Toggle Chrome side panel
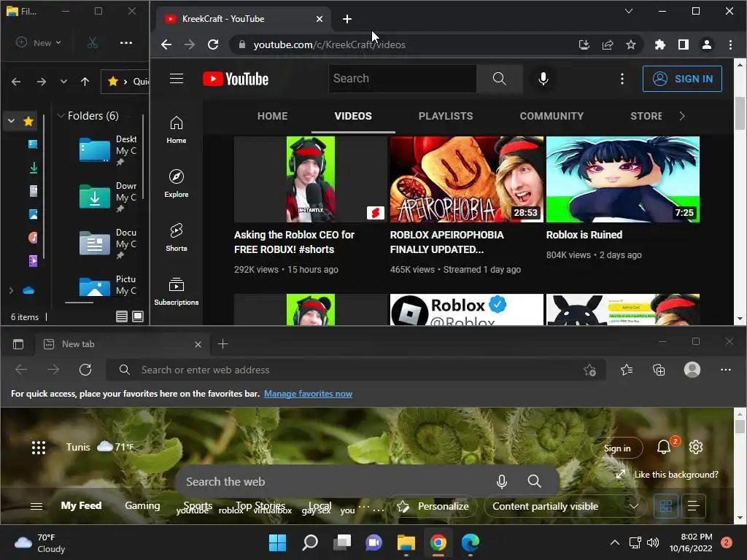The image size is (747, 560). point(683,44)
